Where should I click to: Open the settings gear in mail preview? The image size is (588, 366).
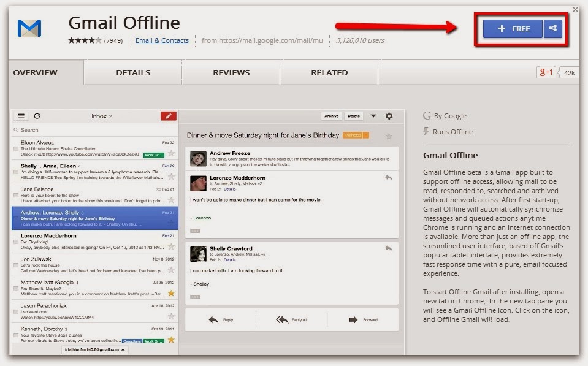point(389,116)
